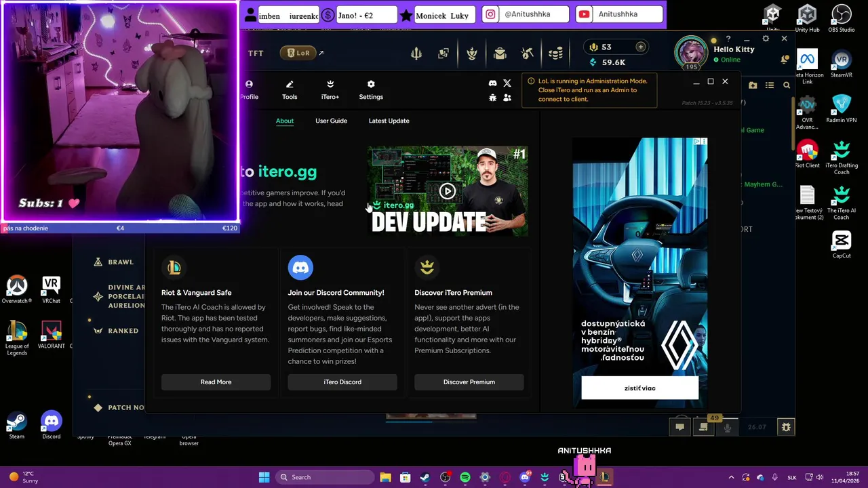Image resolution: width=868 pixels, height=488 pixels.
Task: Open the iTero Profile section
Action: coord(249,90)
